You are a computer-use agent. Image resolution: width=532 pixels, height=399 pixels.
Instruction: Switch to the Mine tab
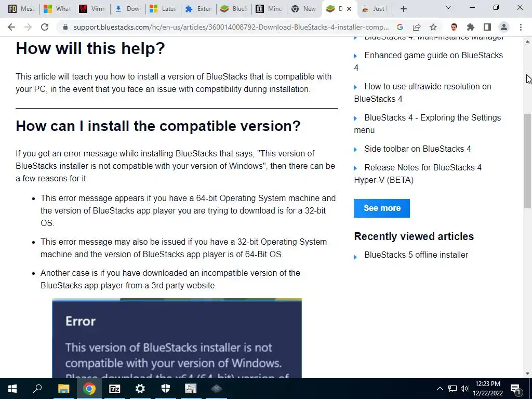[x=269, y=9]
